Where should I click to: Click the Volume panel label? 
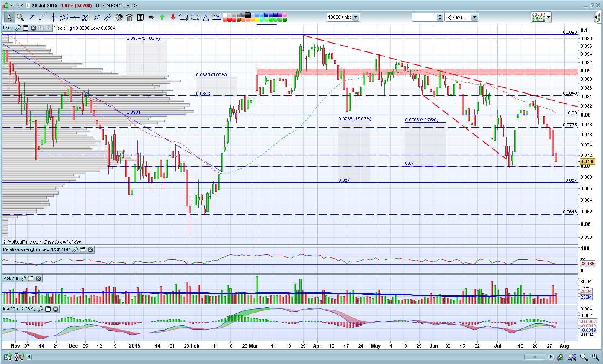11,279
